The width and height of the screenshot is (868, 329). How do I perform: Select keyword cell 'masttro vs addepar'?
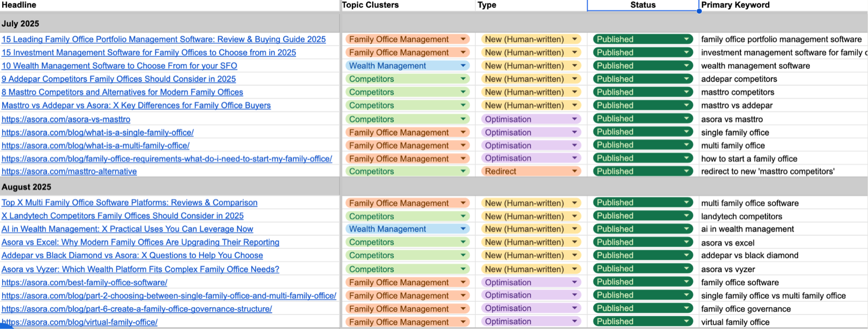point(783,105)
